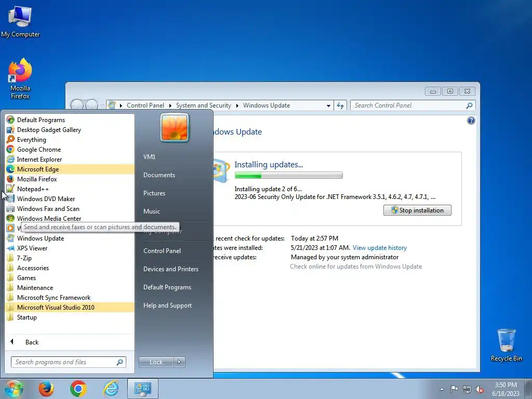Click the update installation progress bar
The image size is (532, 399).
click(x=288, y=175)
